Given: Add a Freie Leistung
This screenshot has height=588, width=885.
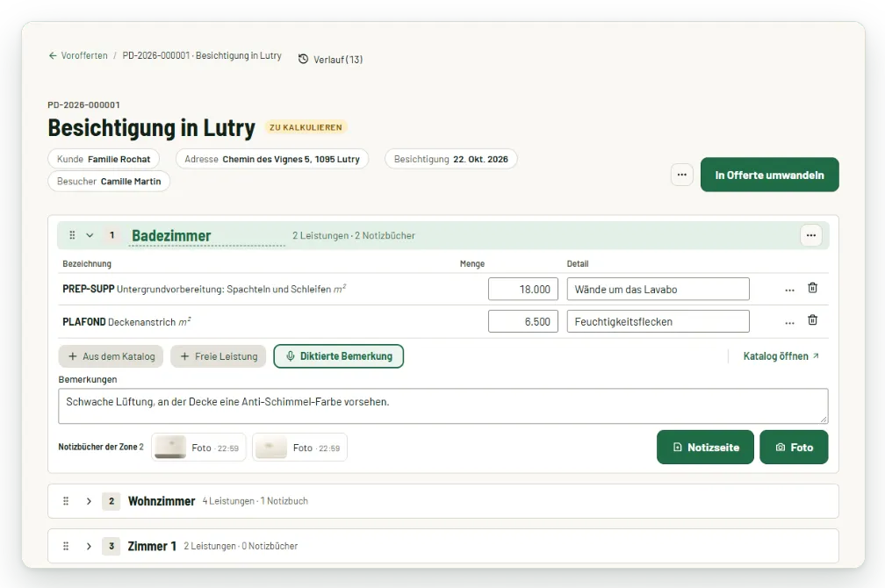Looking at the screenshot, I should (219, 356).
